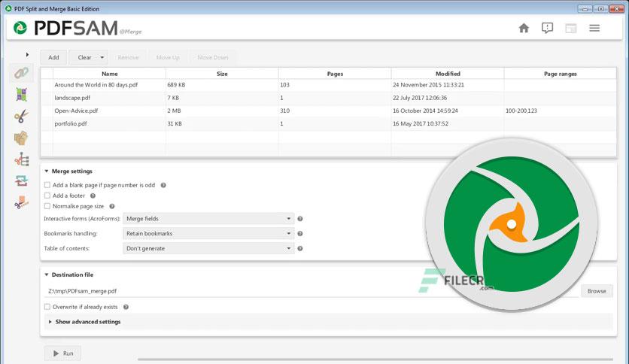Open the Rotate module icon
The width and height of the screenshot is (629, 364).
pos(22,180)
